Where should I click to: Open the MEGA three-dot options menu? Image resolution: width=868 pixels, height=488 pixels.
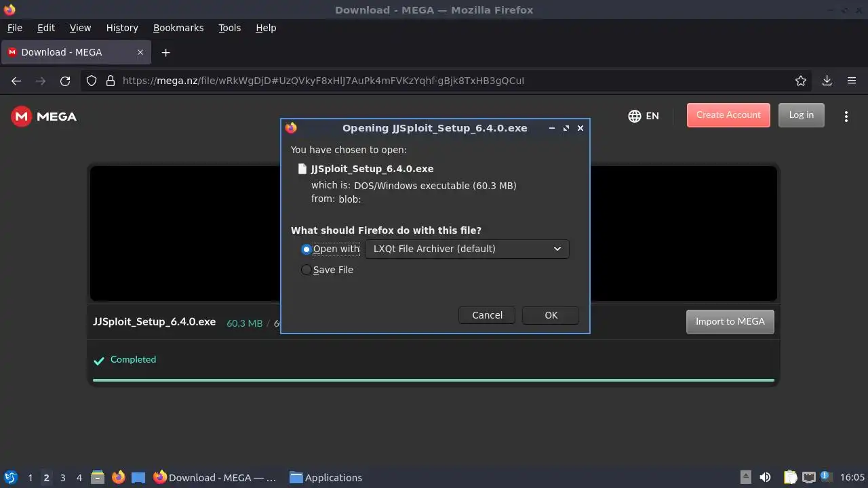(846, 117)
